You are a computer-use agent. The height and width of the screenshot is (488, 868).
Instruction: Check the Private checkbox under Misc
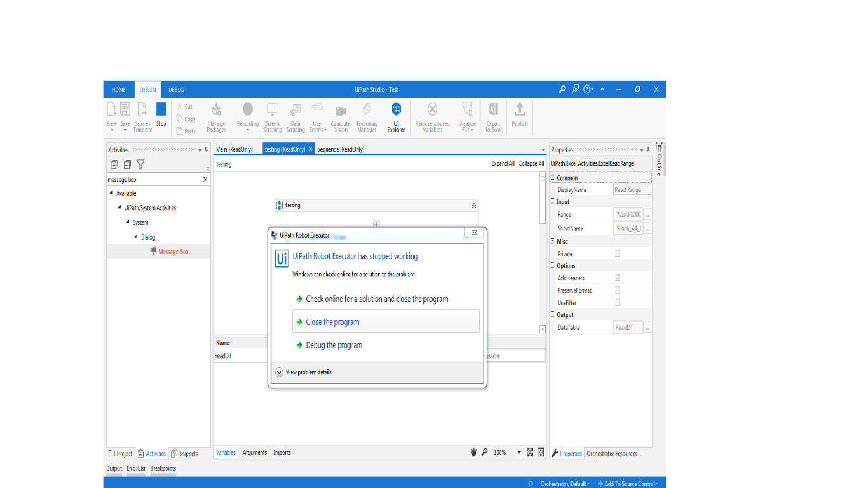(616, 253)
